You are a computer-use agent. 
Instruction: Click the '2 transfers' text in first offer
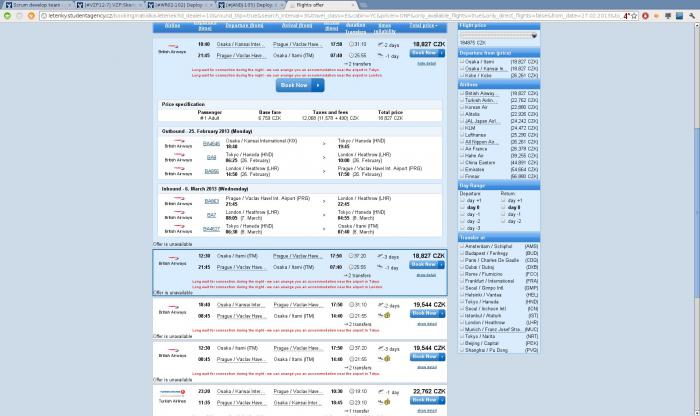coord(358,64)
